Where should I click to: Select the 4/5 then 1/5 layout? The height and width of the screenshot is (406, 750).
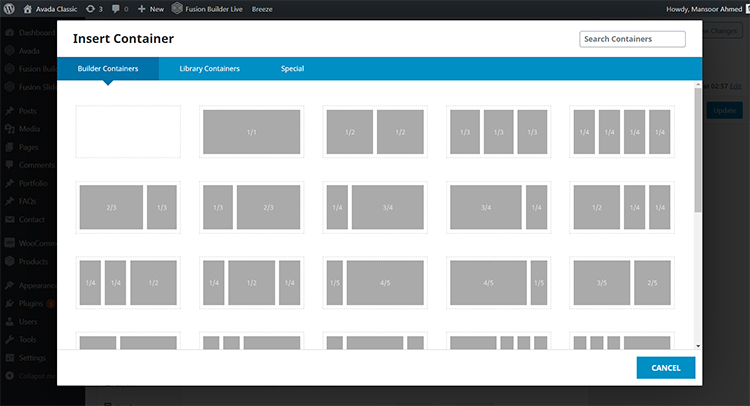point(498,283)
